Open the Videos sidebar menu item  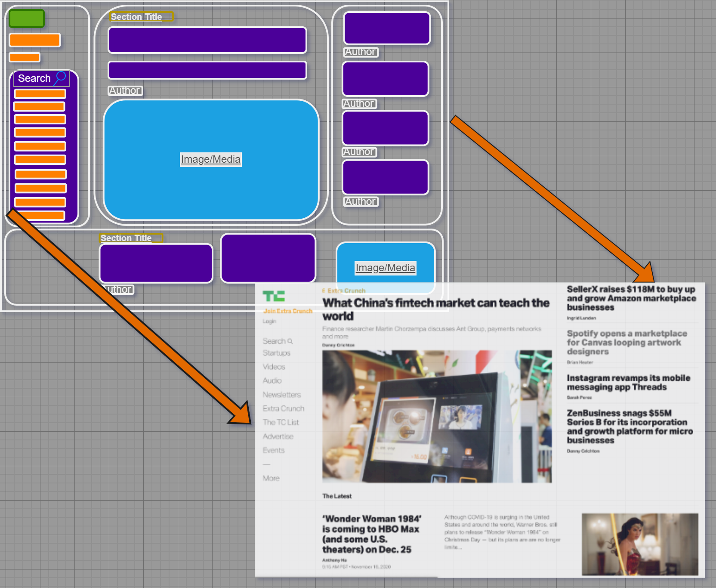(x=274, y=367)
